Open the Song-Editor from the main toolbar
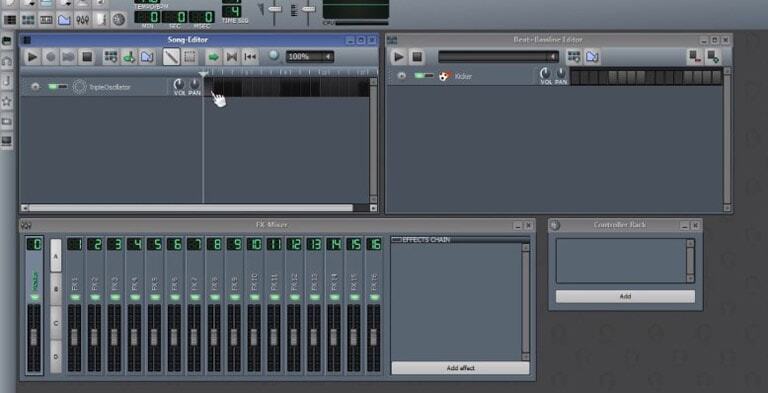Viewport: 768px width, 393px height. (10, 20)
